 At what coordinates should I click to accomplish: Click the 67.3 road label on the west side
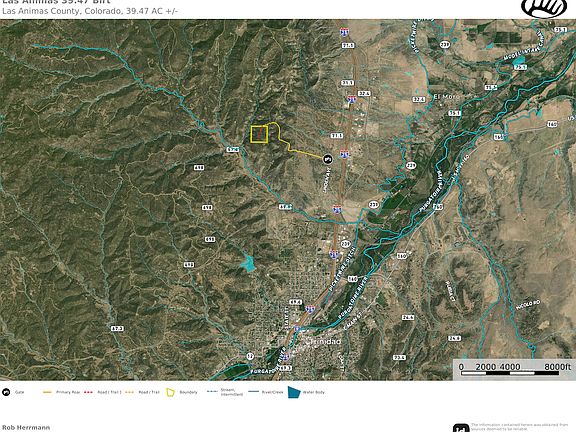point(117,328)
